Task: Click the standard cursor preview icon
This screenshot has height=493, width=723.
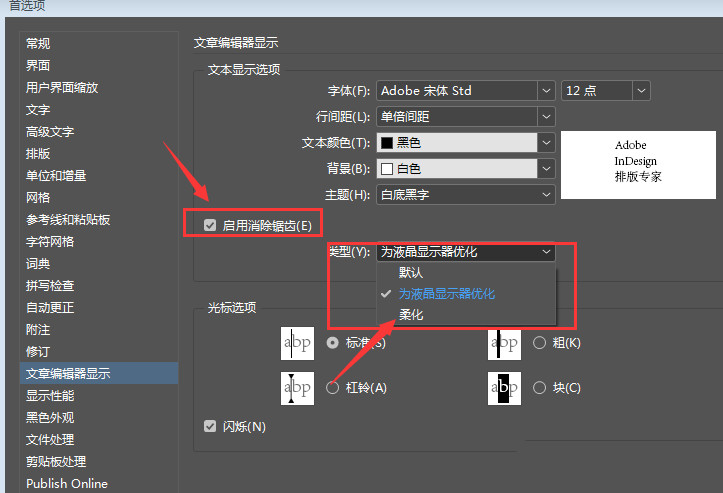Action: pyautogui.click(x=297, y=343)
